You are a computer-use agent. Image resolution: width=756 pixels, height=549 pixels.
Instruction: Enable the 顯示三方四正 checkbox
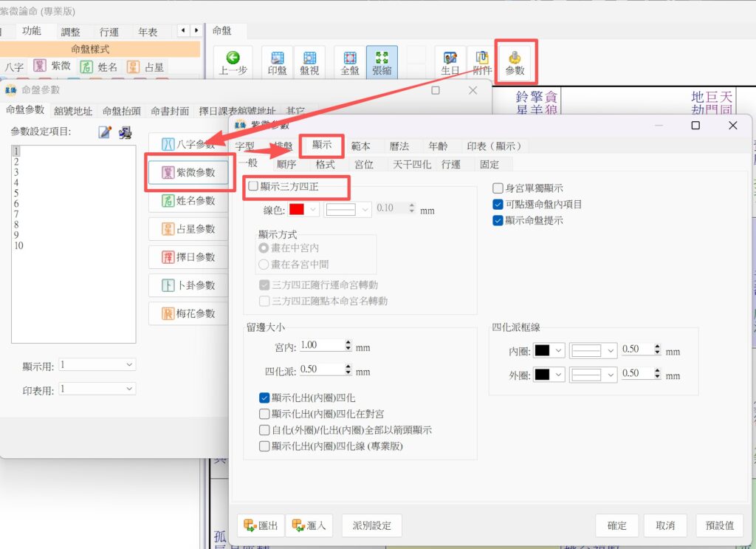click(254, 187)
